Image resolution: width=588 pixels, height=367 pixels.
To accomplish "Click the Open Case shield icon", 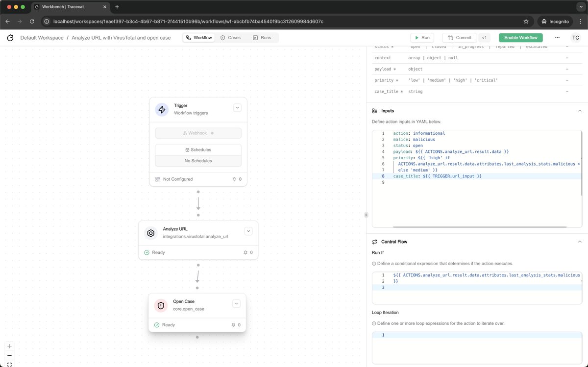I will coord(161,305).
